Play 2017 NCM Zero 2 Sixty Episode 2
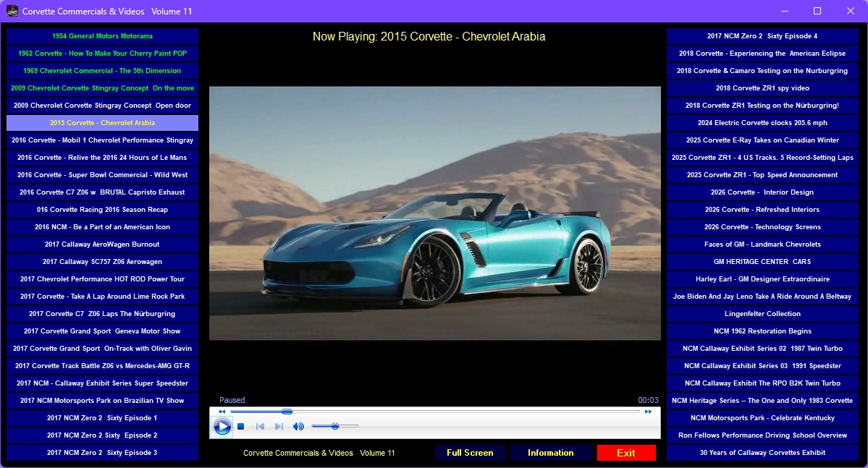Viewport: 868px width, 468px height. 102,435
